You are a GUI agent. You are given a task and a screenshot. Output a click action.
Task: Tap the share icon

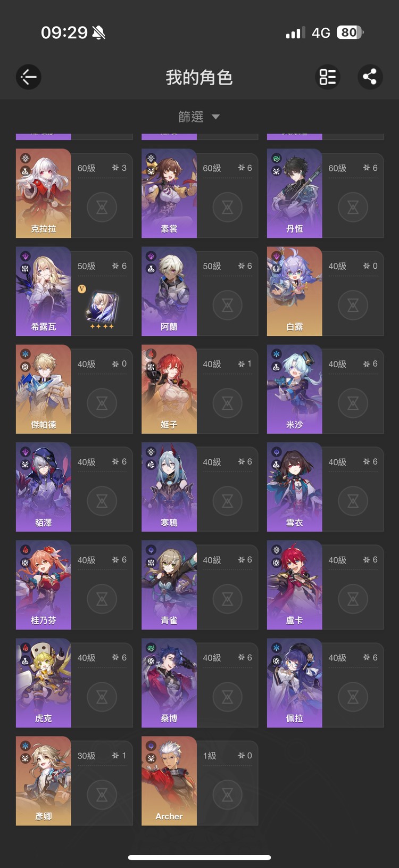[370, 77]
